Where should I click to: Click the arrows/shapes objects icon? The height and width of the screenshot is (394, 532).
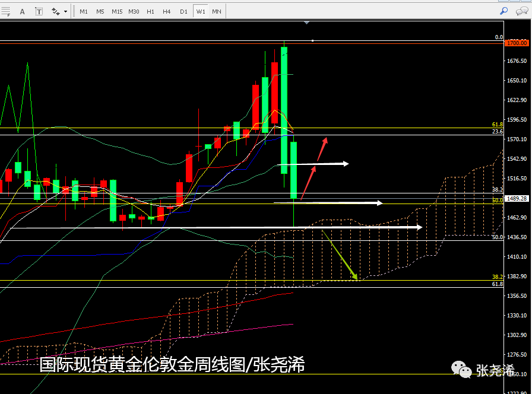click(56, 11)
